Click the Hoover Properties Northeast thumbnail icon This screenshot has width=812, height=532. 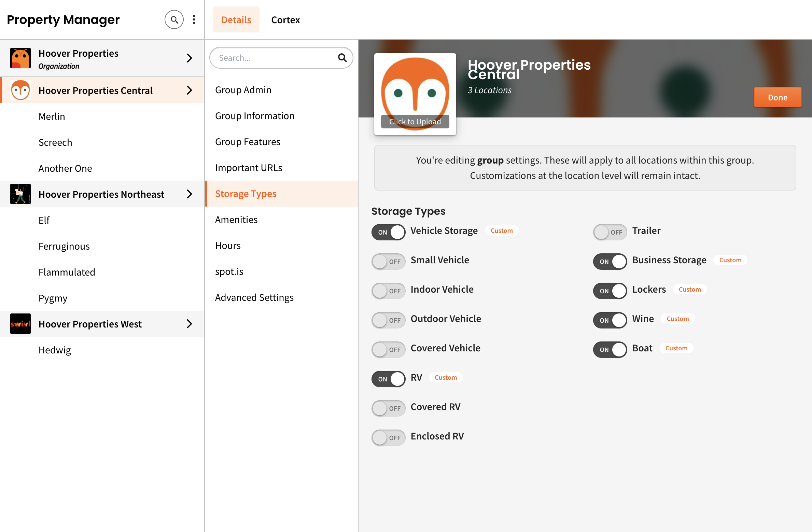(20, 194)
